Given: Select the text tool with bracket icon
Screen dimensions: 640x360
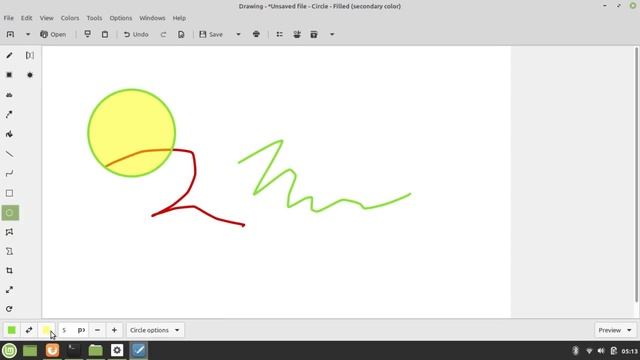Looking at the screenshot, I should pyautogui.click(x=30, y=55).
